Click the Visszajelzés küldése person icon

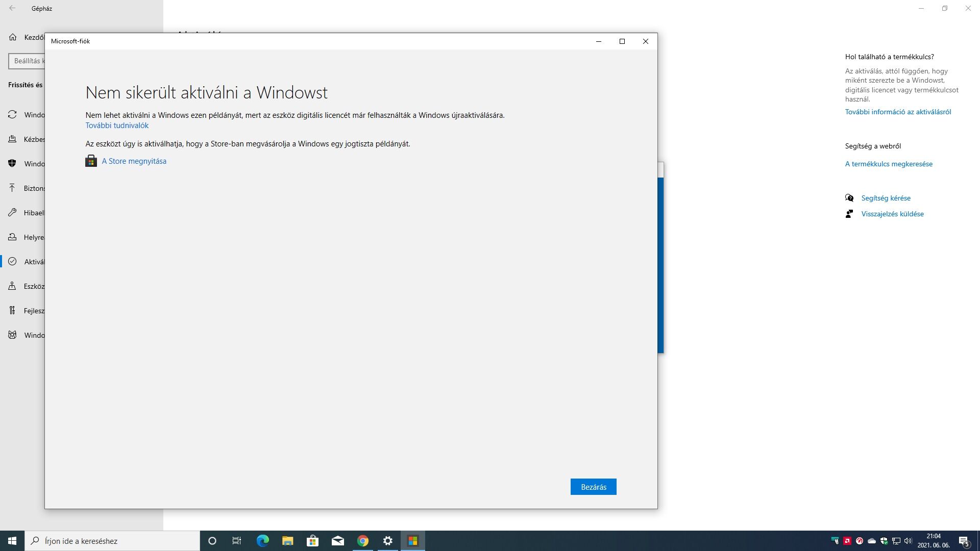tap(849, 214)
